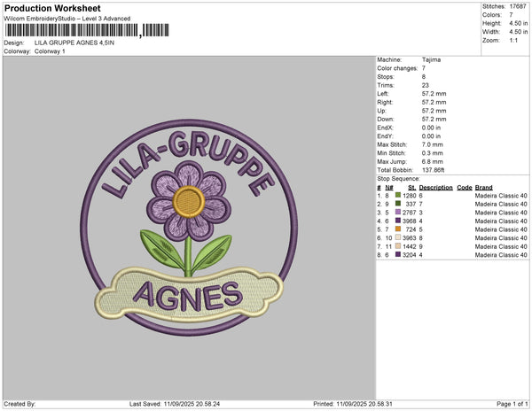Click the Trims value 23
The width and height of the screenshot is (532, 411).
point(426,85)
